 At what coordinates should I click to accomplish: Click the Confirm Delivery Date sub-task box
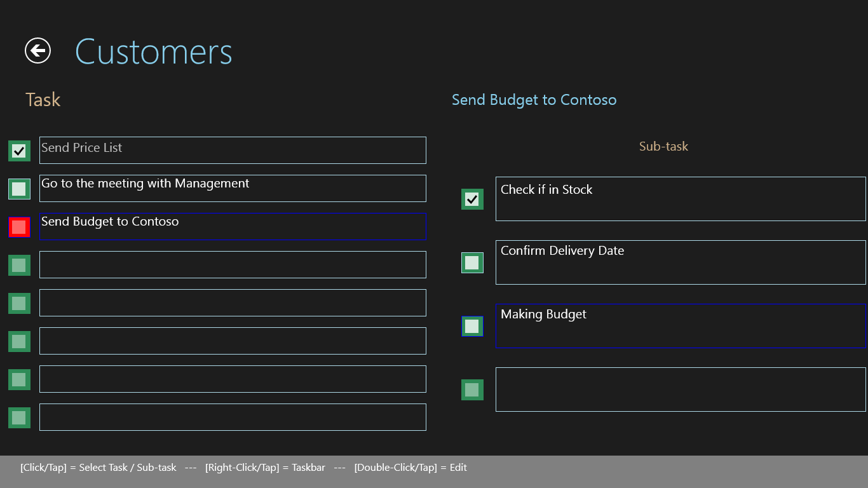point(681,262)
